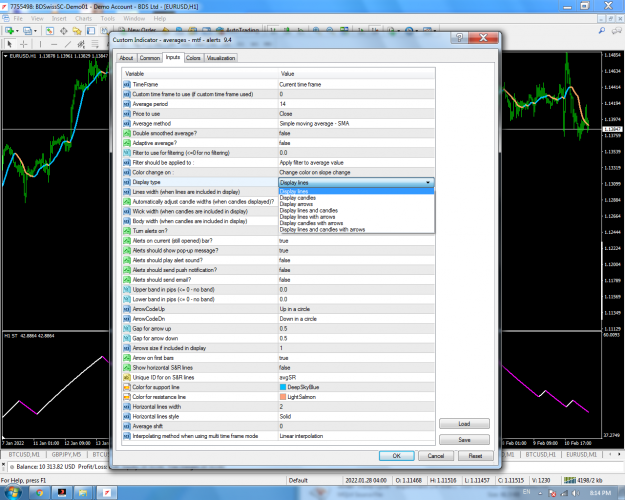The height and width of the screenshot is (500, 625).
Task: Click the New Order toolbar button
Action: [138, 30]
